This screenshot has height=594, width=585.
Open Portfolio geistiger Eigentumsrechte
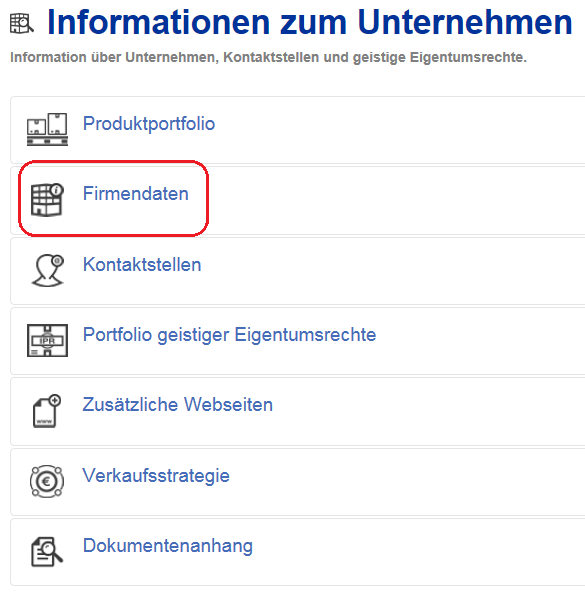coord(230,335)
